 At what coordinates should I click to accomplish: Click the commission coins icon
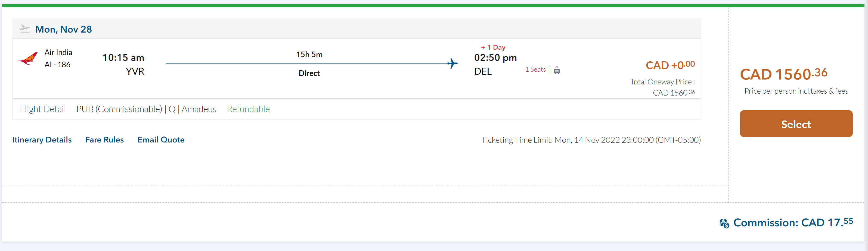(x=724, y=223)
